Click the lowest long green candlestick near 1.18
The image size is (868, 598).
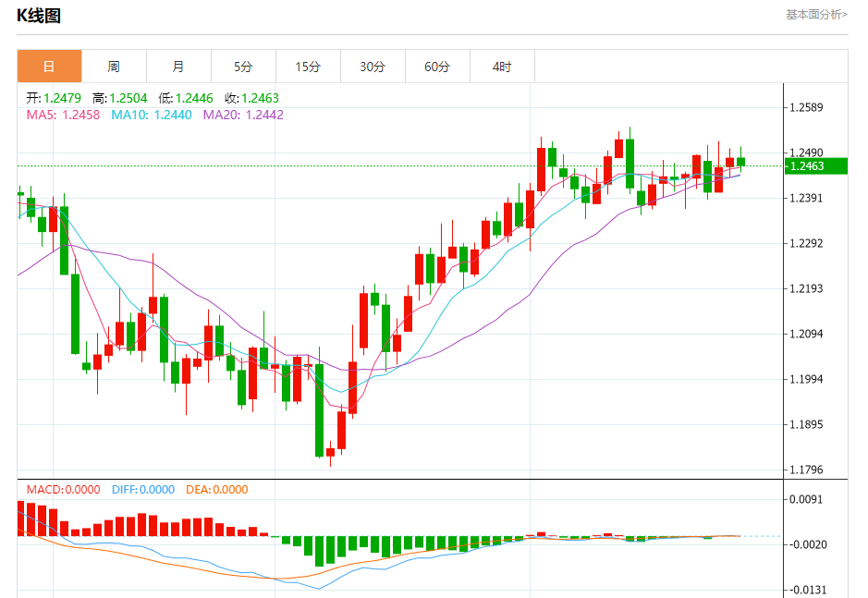(x=320, y=410)
